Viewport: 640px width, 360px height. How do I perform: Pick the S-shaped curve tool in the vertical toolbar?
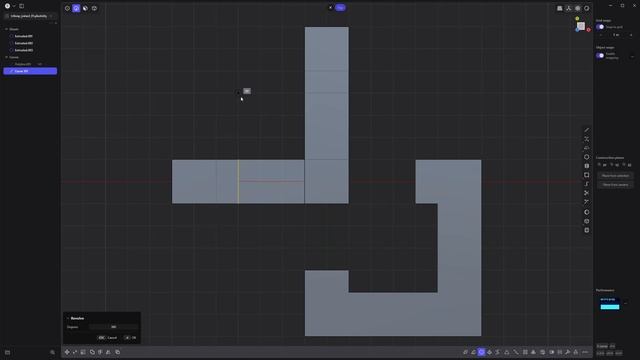(x=587, y=184)
